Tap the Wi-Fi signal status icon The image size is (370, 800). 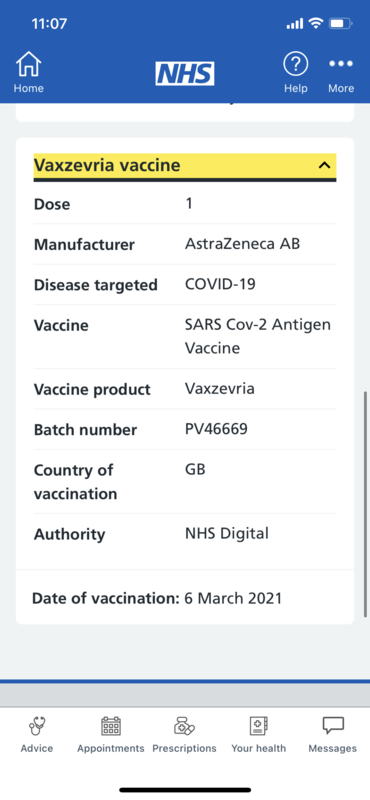tap(316, 23)
